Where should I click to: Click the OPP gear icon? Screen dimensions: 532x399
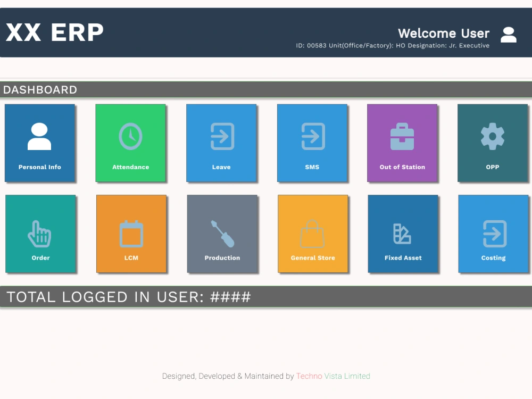[x=492, y=136]
